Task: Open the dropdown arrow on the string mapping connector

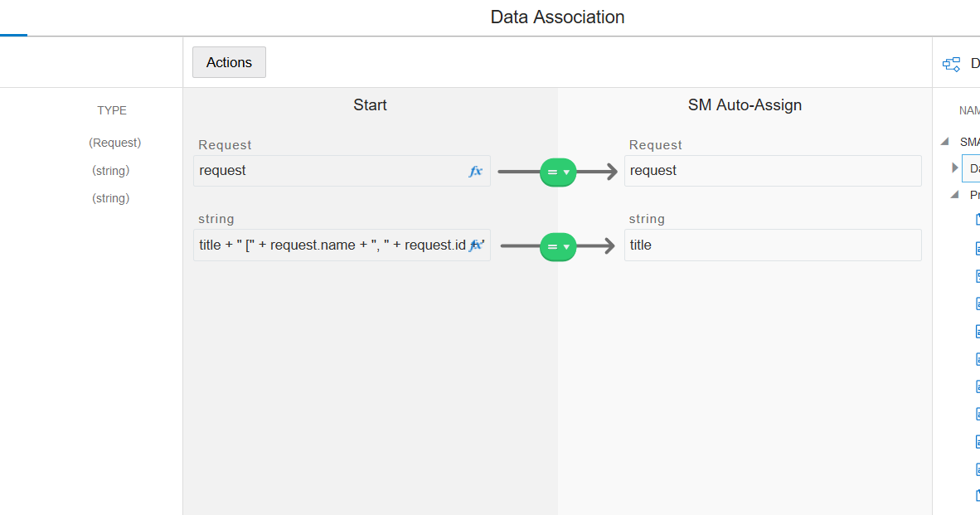Action: [x=565, y=245]
